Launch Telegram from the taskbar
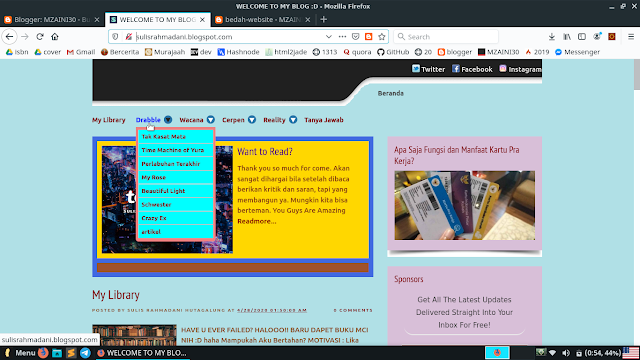640x360 pixels. click(85, 353)
